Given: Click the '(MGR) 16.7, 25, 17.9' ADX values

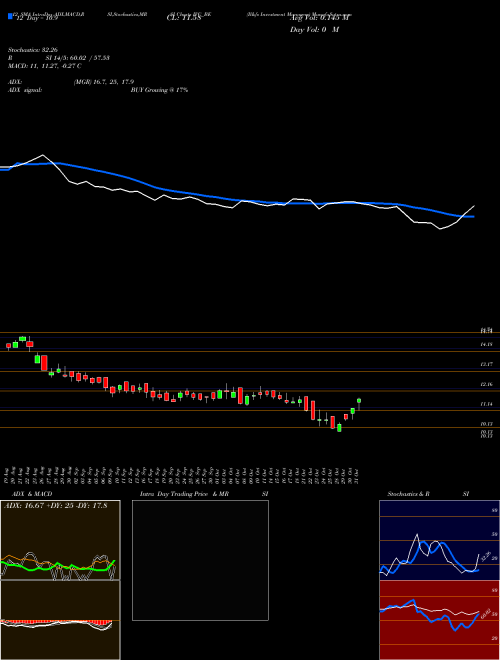Looking at the screenshot, I should click(x=104, y=82).
